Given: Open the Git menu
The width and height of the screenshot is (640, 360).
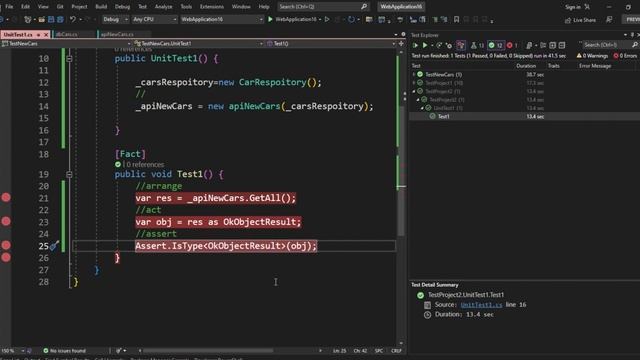Looking at the screenshot, I should pyautogui.click(x=60, y=7).
